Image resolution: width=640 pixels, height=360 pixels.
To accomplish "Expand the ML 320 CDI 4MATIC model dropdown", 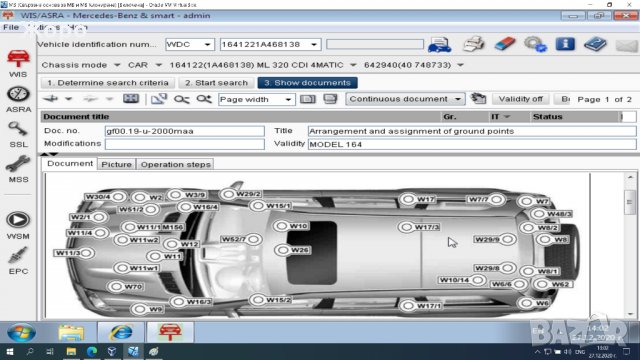I will point(353,65).
